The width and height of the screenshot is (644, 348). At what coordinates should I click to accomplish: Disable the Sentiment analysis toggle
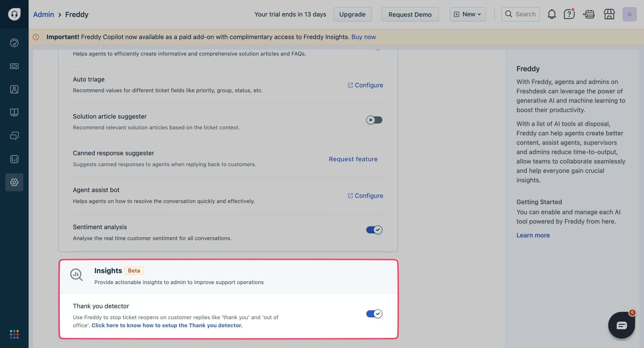374,230
